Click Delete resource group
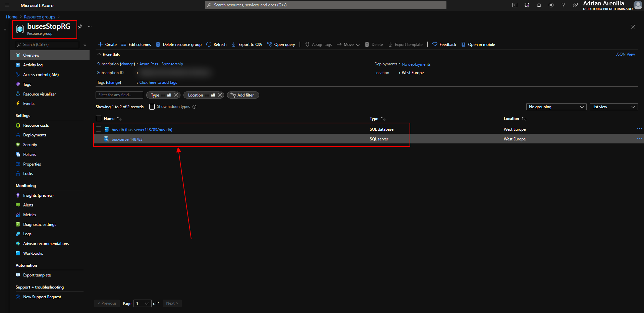This screenshot has height=313, width=644. [179, 45]
